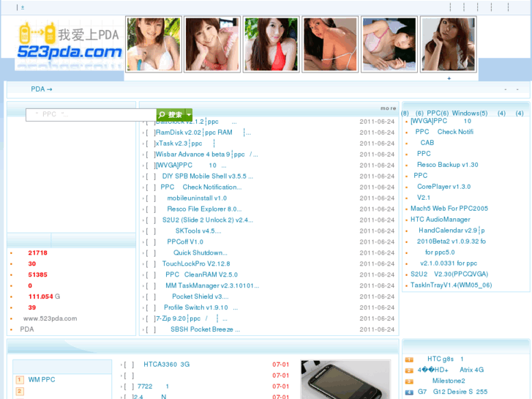The width and height of the screenshot is (532, 399).
Task: Click the 111.054 G statistic value
Action: (44, 297)
